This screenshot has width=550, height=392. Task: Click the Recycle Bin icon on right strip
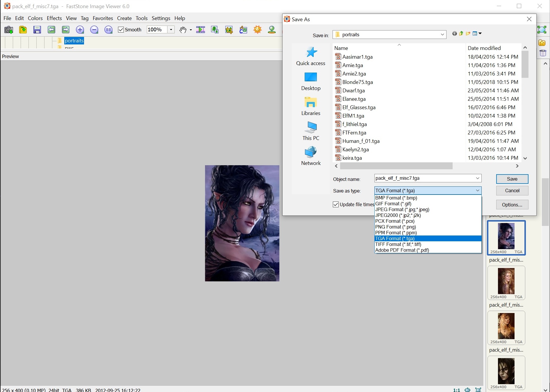[x=543, y=53]
